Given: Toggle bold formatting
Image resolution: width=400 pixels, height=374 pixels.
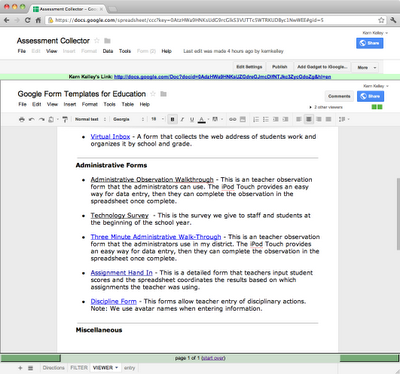Looking at the screenshot, I should [x=172, y=119].
